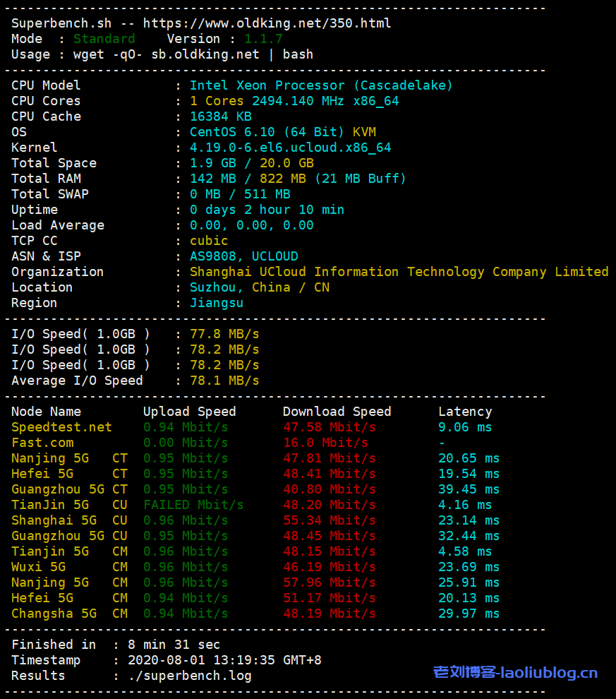Viewport: 616px width, 699px height.
Task: Click the Changsha 5G node name
Action: (x=54, y=614)
